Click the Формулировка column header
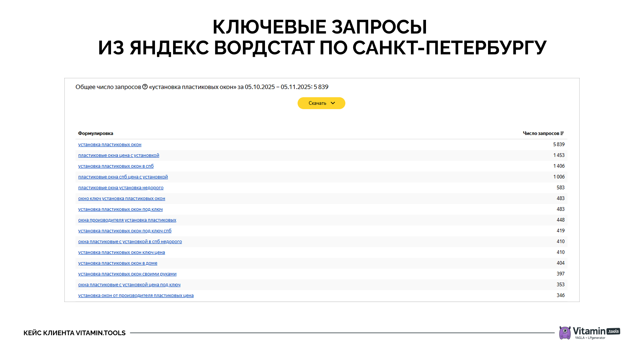 tap(95, 133)
